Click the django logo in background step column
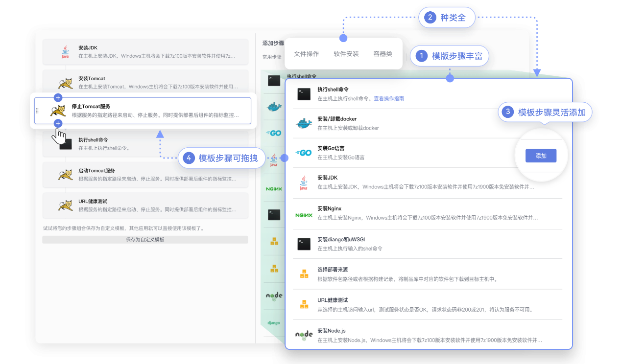The width and height of the screenshot is (622, 364). coord(274,323)
